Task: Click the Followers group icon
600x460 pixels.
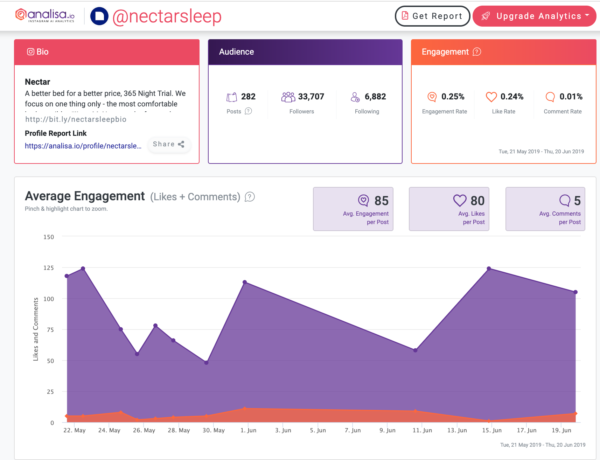Action: 288,97
